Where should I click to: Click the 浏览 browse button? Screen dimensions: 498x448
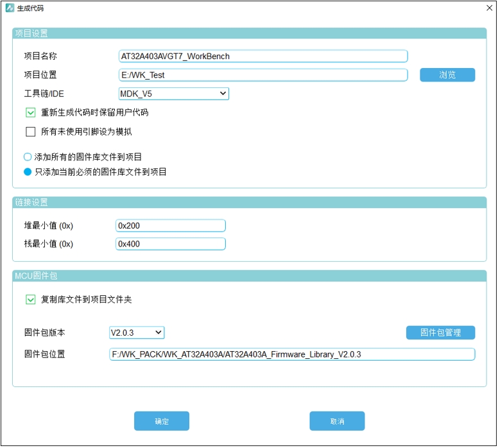point(447,75)
